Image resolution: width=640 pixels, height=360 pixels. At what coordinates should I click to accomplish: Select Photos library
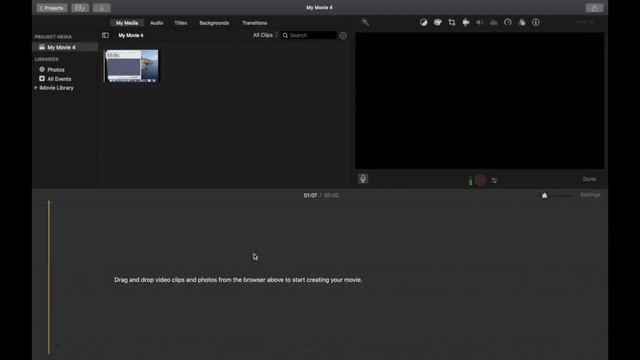tap(56, 70)
